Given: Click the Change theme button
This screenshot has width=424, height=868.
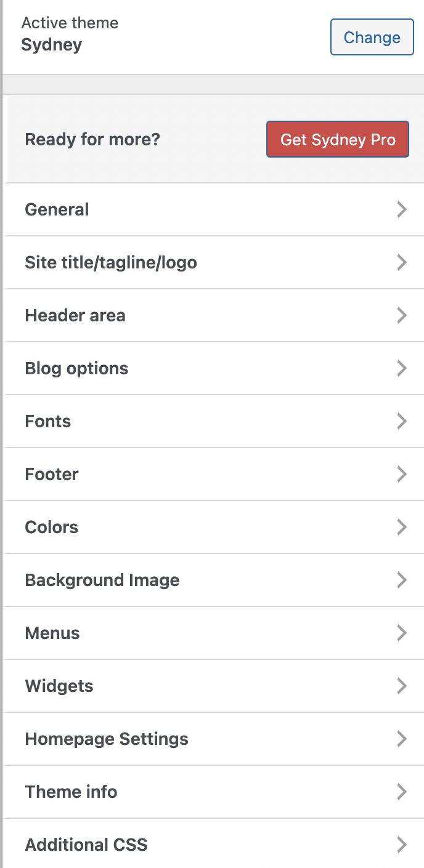Looking at the screenshot, I should (372, 37).
